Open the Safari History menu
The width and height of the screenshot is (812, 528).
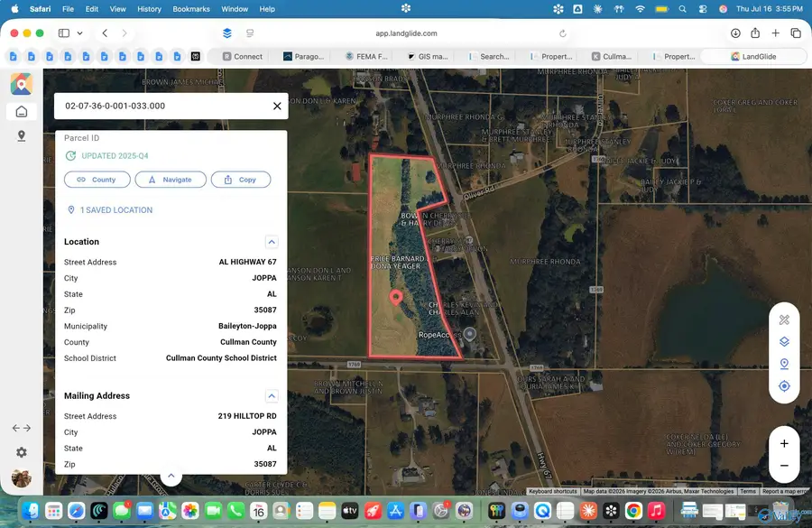click(149, 9)
